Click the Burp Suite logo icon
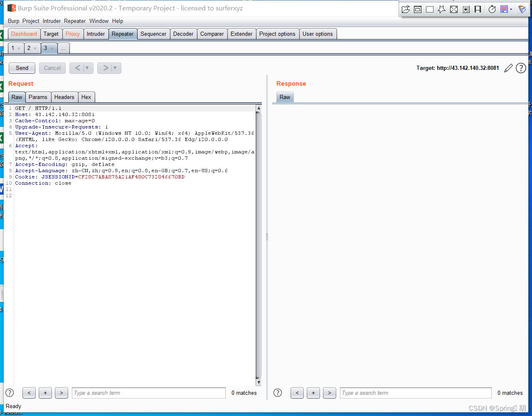This screenshot has height=416, width=532. click(x=12, y=8)
